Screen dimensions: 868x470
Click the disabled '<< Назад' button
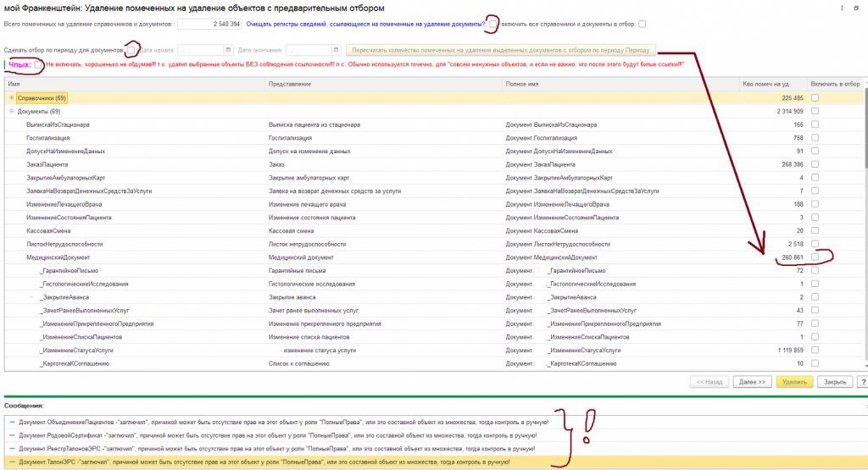pyautogui.click(x=709, y=382)
